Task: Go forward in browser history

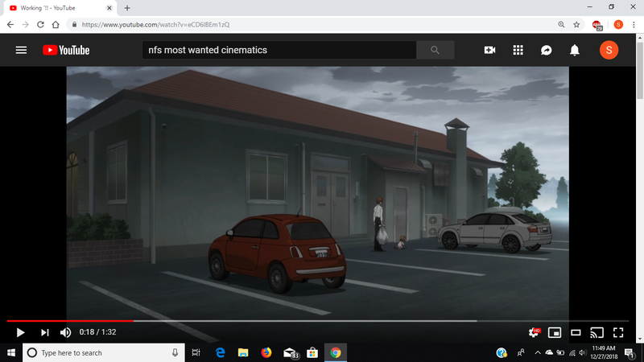Action: pos(26,25)
